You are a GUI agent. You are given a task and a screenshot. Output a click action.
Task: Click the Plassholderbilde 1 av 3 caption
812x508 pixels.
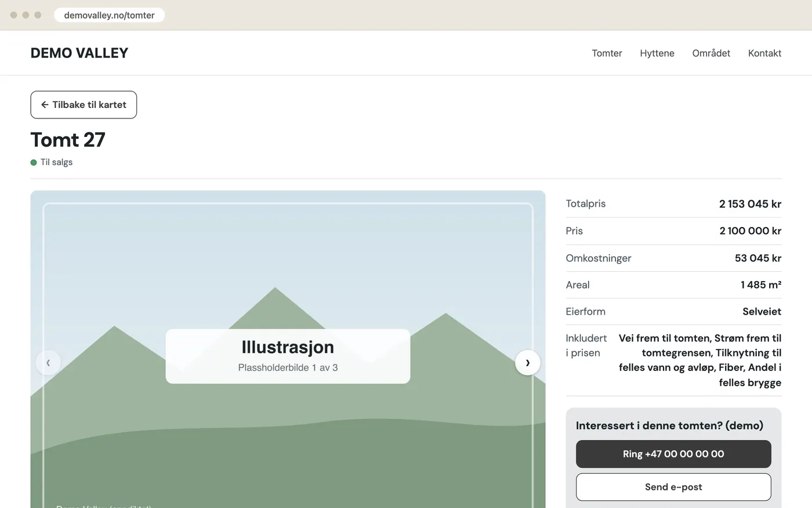[288, 368]
